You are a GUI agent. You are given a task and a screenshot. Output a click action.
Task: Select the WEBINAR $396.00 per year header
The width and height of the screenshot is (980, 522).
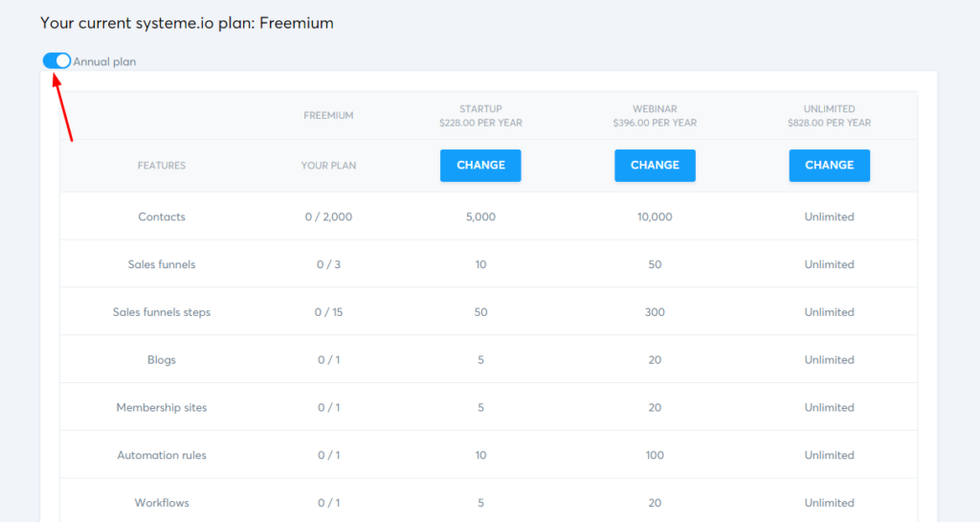(655, 116)
